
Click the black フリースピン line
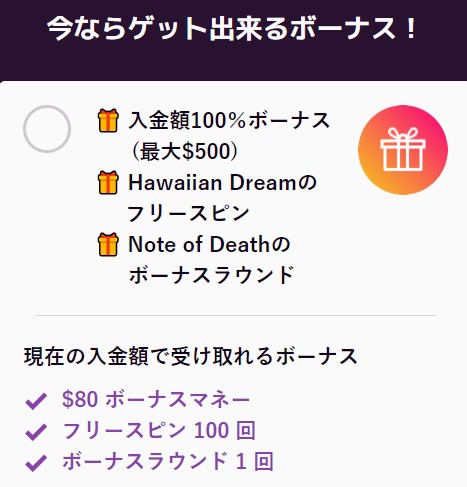[189, 213]
